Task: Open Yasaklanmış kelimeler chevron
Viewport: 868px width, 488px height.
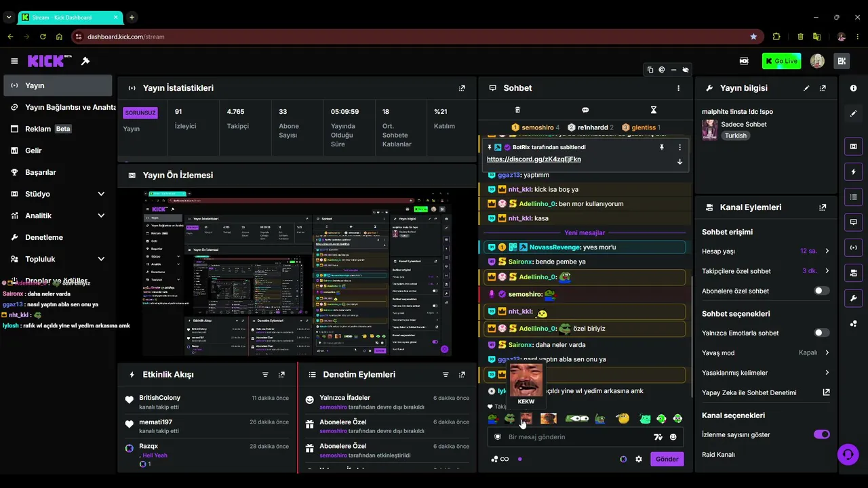Action: 827,373
